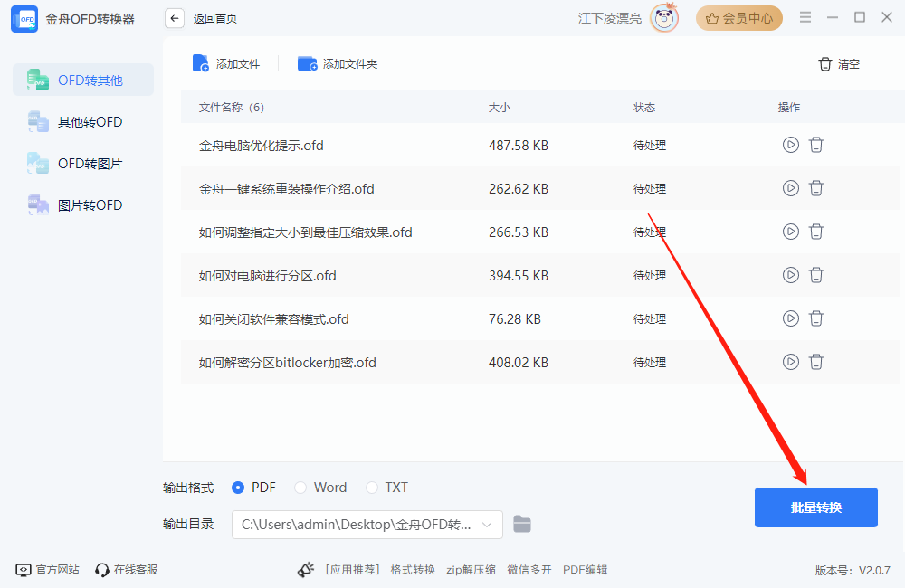Switch to 其他转OFD mode
Viewport: 905px width, 588px height.
pyautogui.click(x=83, y=122)
